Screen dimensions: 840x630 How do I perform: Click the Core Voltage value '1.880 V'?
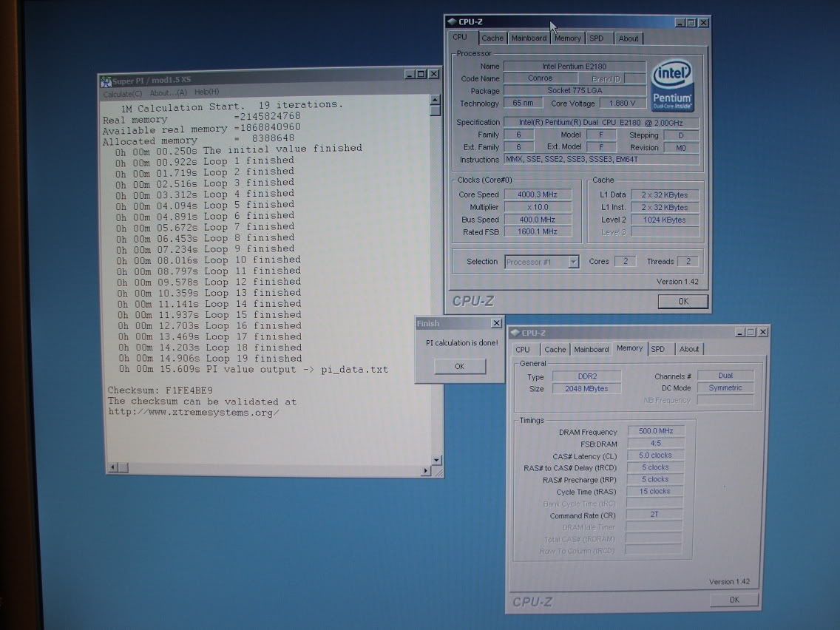pos(622,103)
